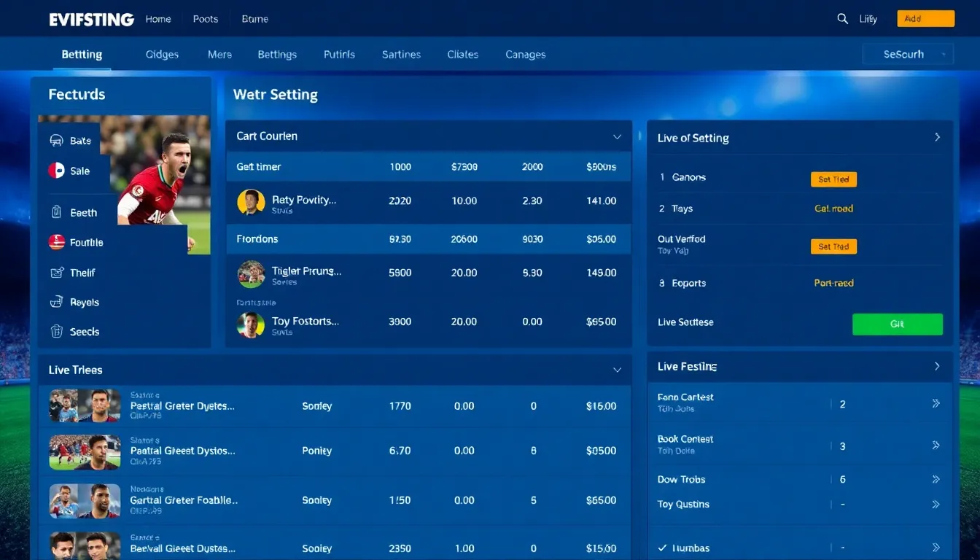Click the Eeeth sidebar icon
Image resolution: width=980 pixels, height=560 pixels.
click(57, 212)
